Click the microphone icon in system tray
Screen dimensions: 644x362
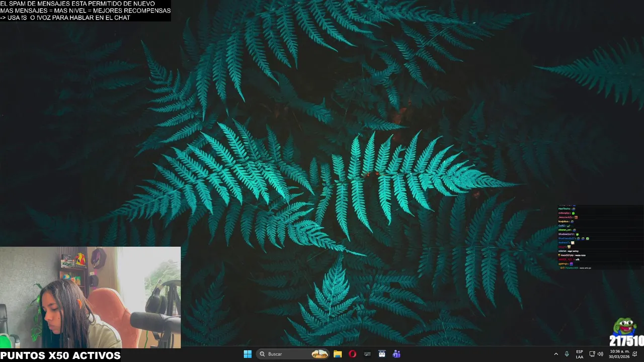(567, 354)
